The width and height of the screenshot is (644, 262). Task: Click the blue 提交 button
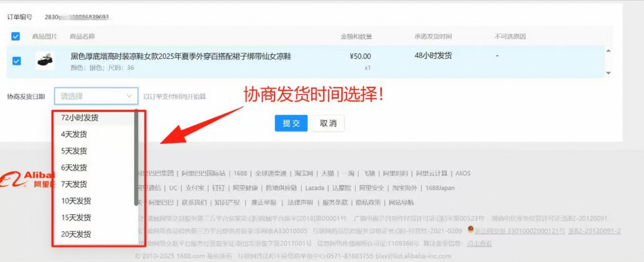pyautogui.click(x=291, y=123)
